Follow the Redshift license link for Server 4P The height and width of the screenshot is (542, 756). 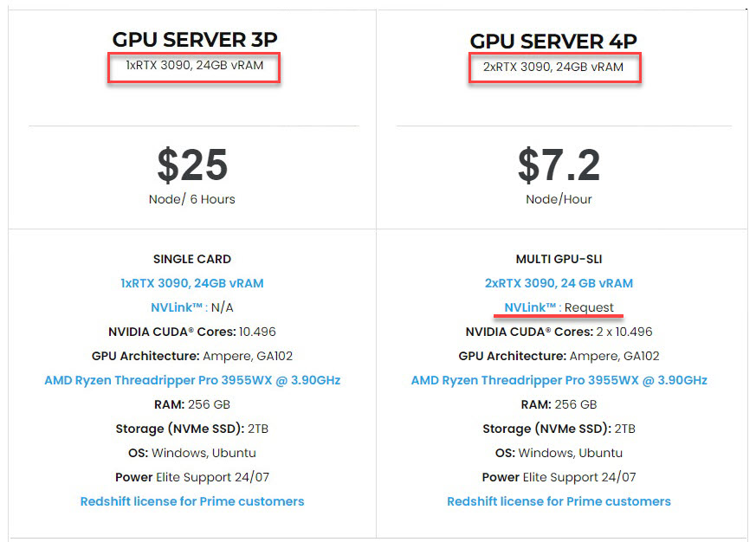[x=559, y=501]
